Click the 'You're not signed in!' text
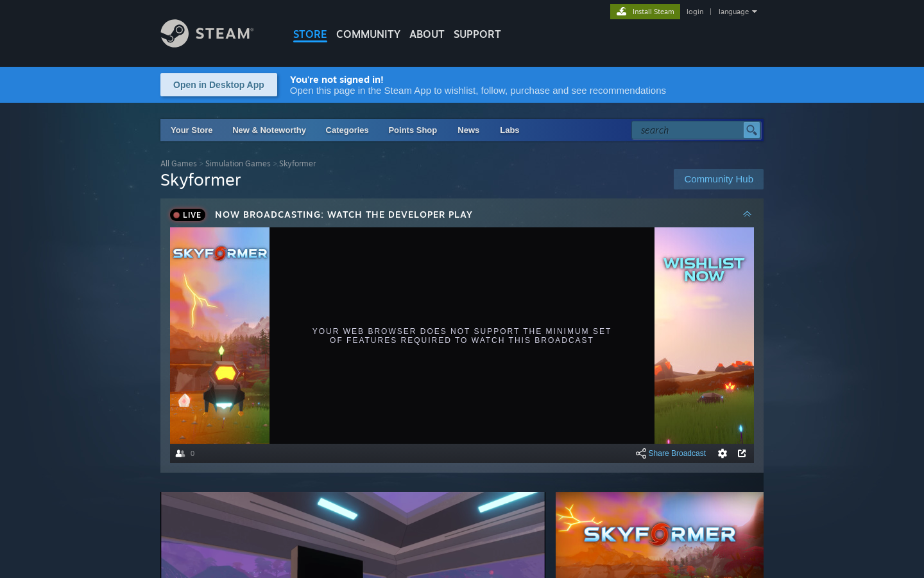 point(337,80)
